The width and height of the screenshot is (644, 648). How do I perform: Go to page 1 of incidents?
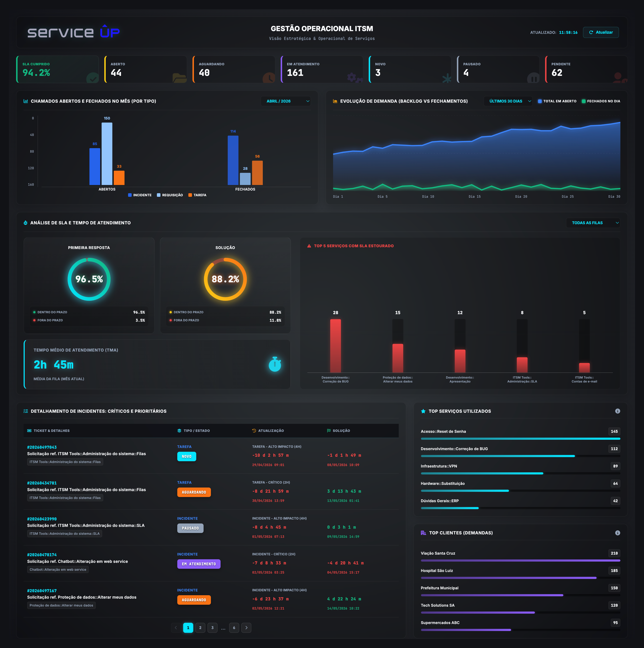(188, 628)
